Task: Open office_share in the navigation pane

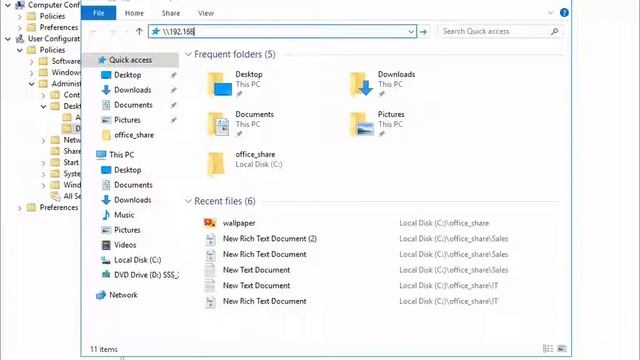Action: 134,135
